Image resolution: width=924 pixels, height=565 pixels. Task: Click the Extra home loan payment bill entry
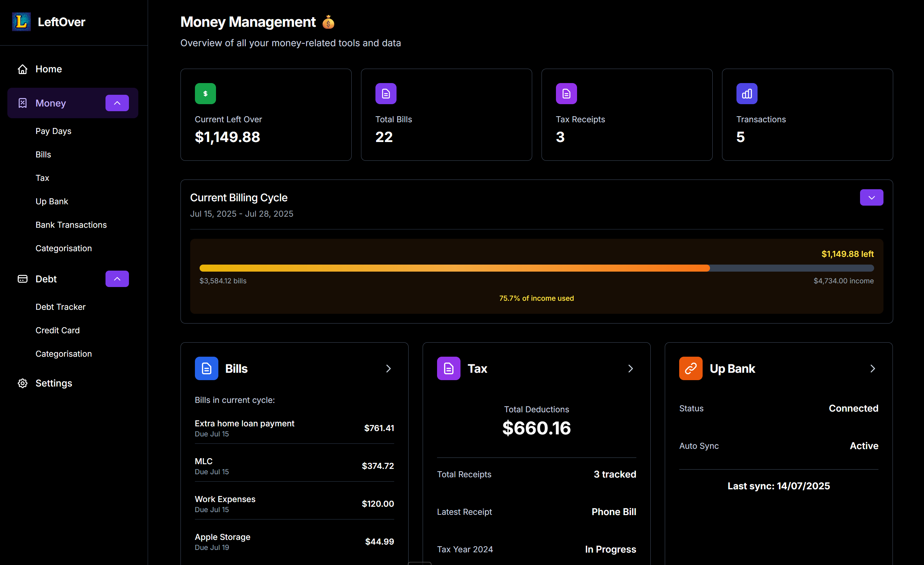(294, 428)
